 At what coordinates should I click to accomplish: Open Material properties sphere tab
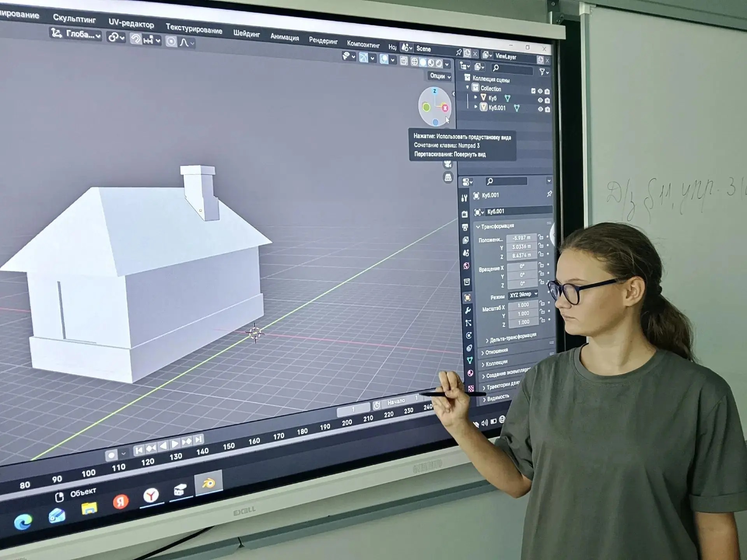point(470,373)
